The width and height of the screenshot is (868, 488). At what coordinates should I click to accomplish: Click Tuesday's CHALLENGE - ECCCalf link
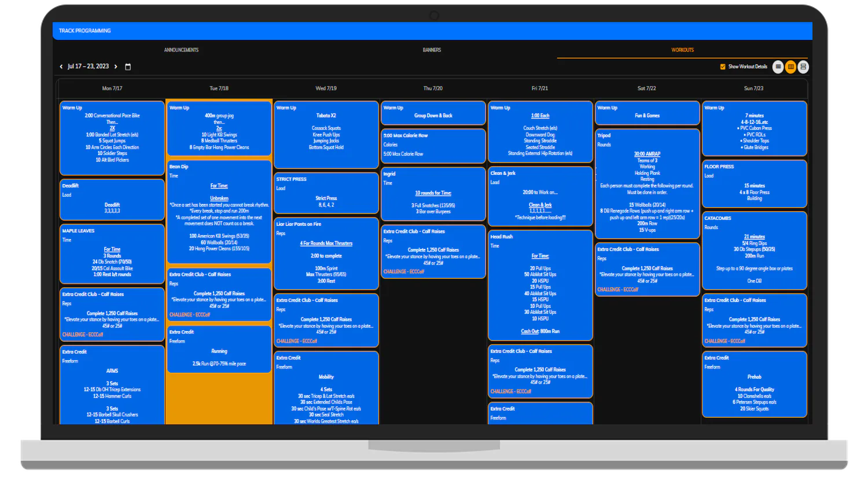coord(190,315)
